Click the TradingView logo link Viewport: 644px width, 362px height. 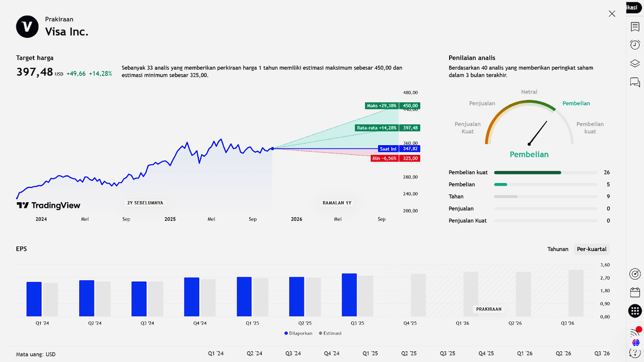coord(49,206)
